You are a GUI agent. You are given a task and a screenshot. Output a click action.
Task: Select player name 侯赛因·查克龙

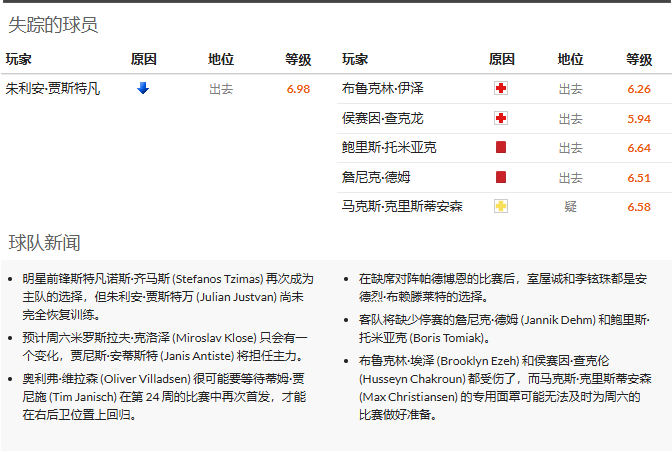(x=382, y=118)
